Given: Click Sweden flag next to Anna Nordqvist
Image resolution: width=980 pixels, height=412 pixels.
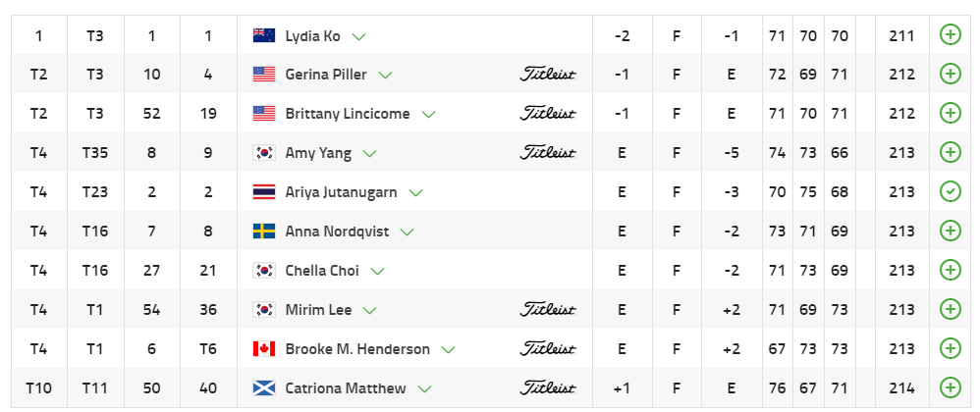Looking at the screenshot, I should 263,232.
